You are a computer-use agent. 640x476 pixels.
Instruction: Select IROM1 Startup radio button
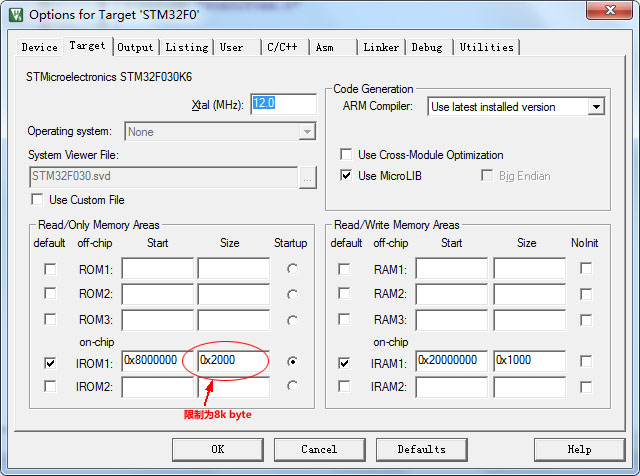click(x=292, y=361)
